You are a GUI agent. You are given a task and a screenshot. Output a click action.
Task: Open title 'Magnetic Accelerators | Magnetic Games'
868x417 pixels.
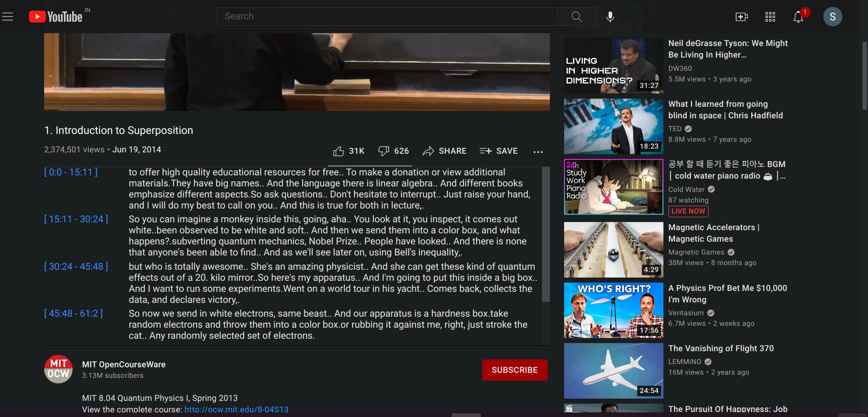[x=714, y=233]
